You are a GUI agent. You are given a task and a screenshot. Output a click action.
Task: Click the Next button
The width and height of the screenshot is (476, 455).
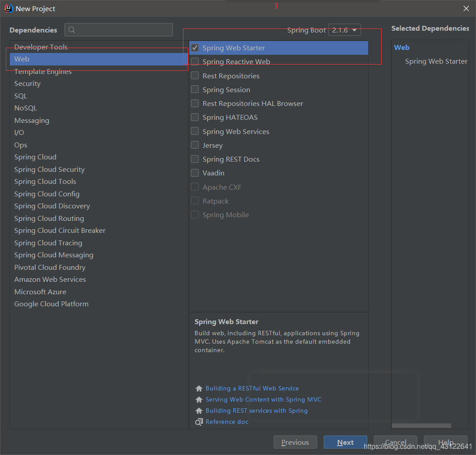(346, 442)
